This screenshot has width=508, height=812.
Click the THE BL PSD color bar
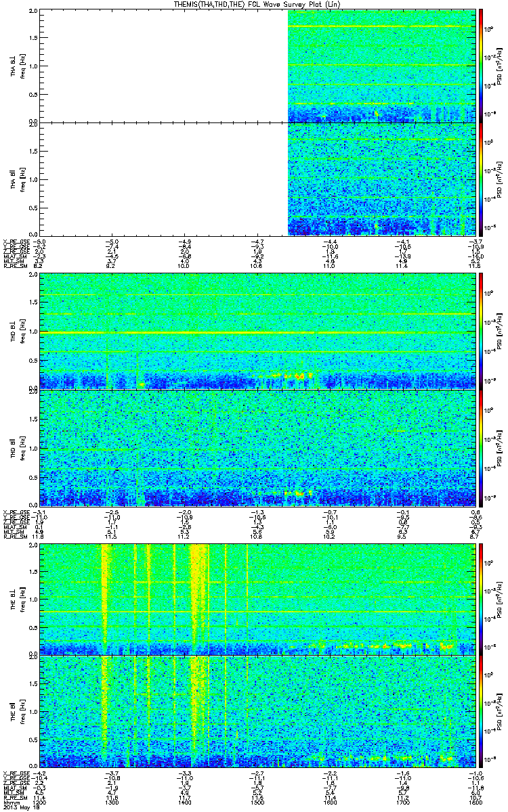tap(481, 599)
